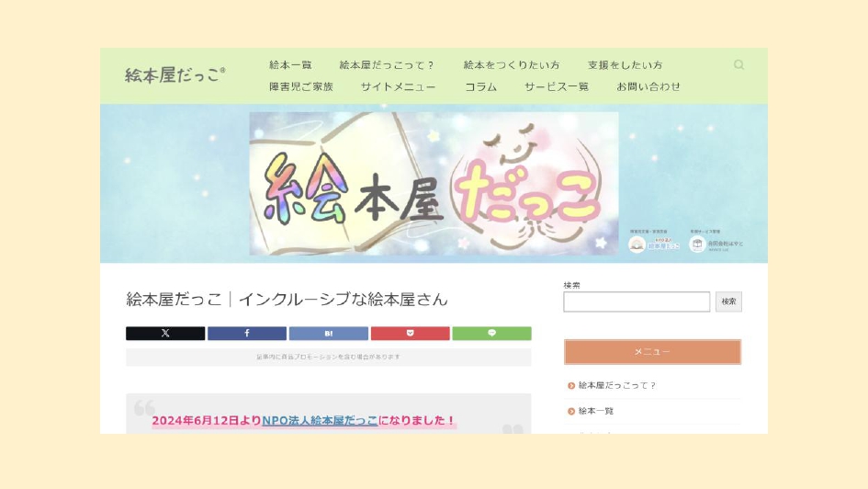
Task: Share page via LINE icon button
Action: tap(491, 333)
